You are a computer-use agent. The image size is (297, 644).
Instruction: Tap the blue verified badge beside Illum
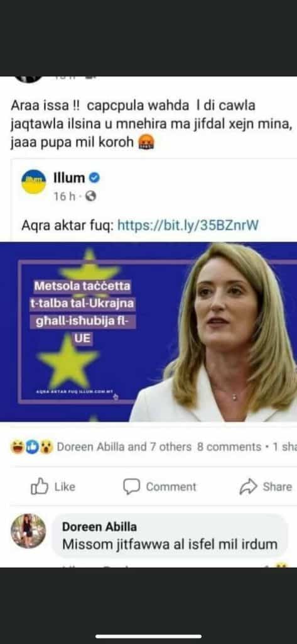[95, 178]
